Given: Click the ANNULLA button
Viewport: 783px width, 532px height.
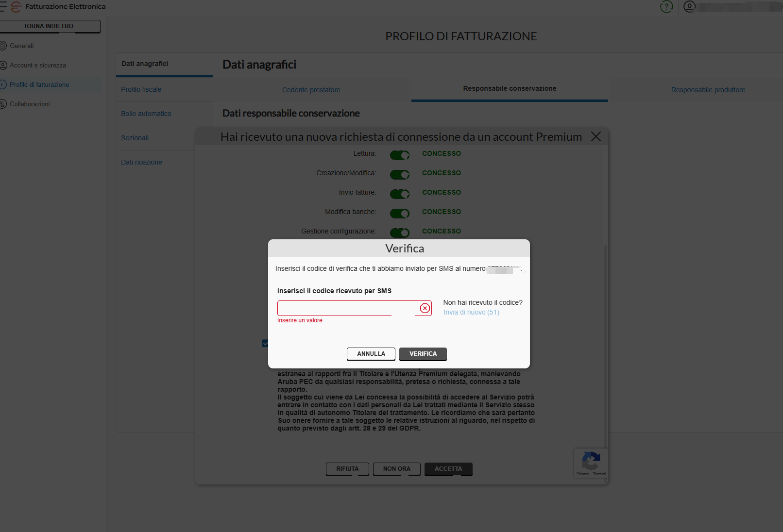Looking at the screenshot, I should coord(371,354).
